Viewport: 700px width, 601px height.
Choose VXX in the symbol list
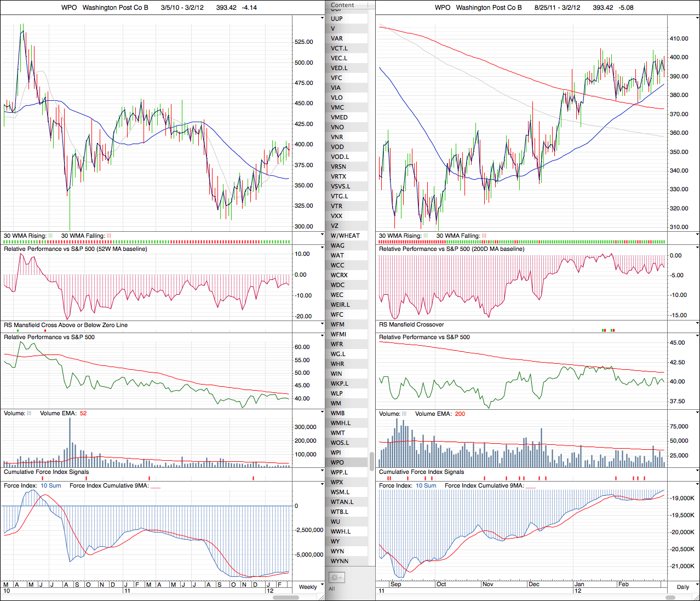pos(336,216)
